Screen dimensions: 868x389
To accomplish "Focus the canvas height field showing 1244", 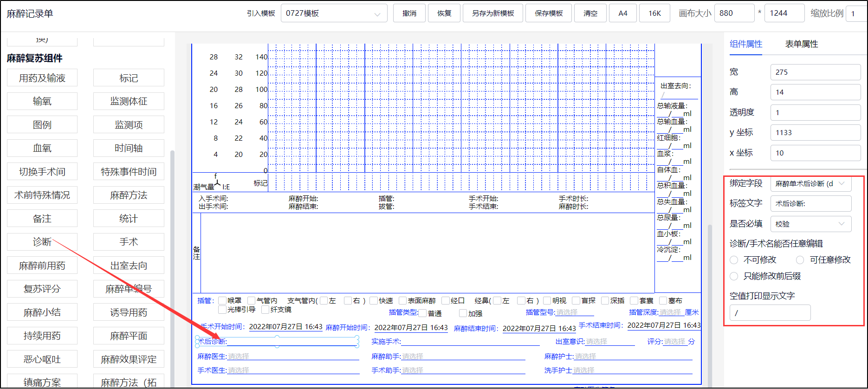I will pyautogui.click(x=784, y=13).
